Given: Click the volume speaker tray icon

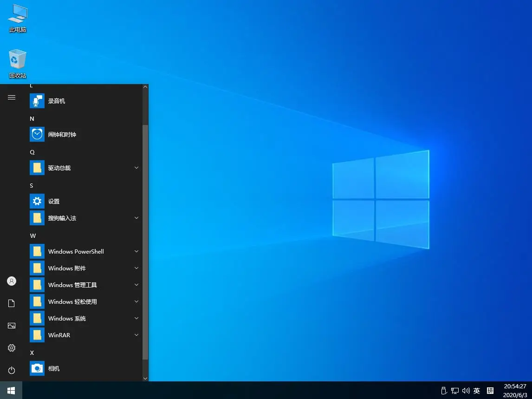Looking at the screenshot, I should click(x=466, y=391).
